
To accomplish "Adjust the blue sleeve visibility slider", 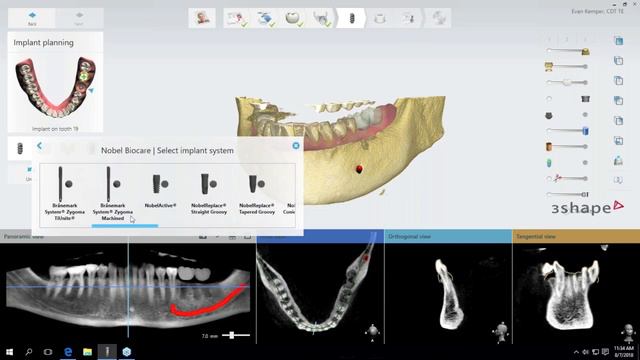I will point(568,131).
